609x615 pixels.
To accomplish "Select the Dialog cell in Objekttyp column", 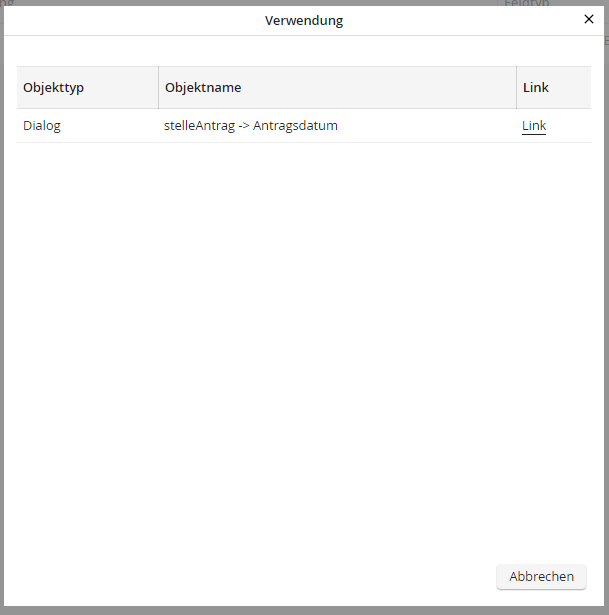I will [42, 126].
